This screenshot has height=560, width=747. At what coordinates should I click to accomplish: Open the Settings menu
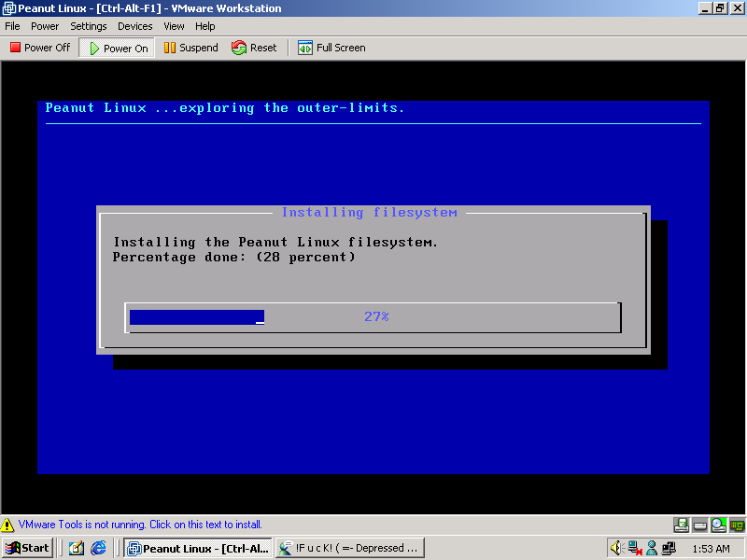click(x=89, y=26)
